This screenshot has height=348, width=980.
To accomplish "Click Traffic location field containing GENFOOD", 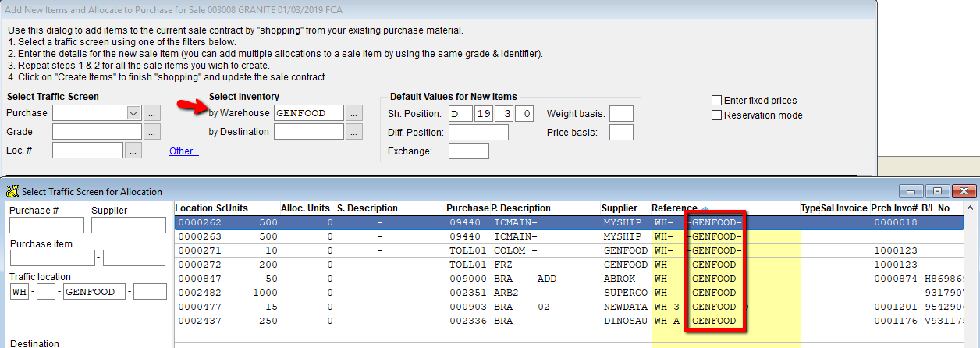I will (x=94, y=292).
